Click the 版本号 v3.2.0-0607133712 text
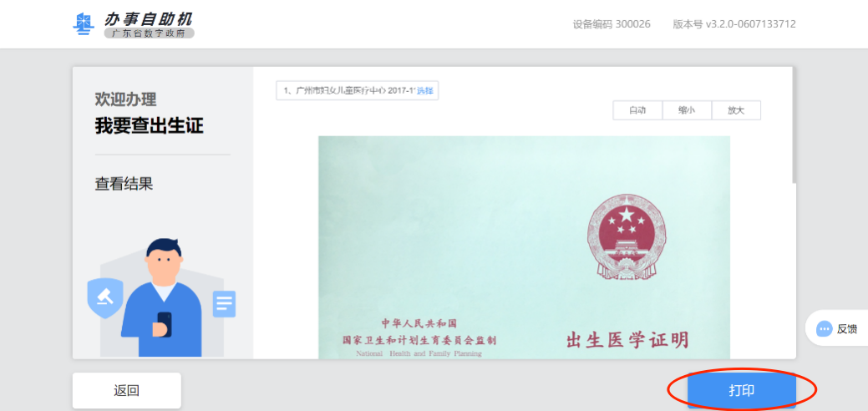Image resolution: width=868 pixels, height=411 pixels. tap(734, 24)
